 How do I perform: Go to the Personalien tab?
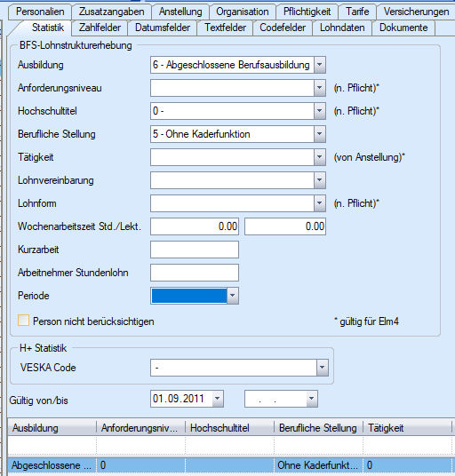click(40, 12)
